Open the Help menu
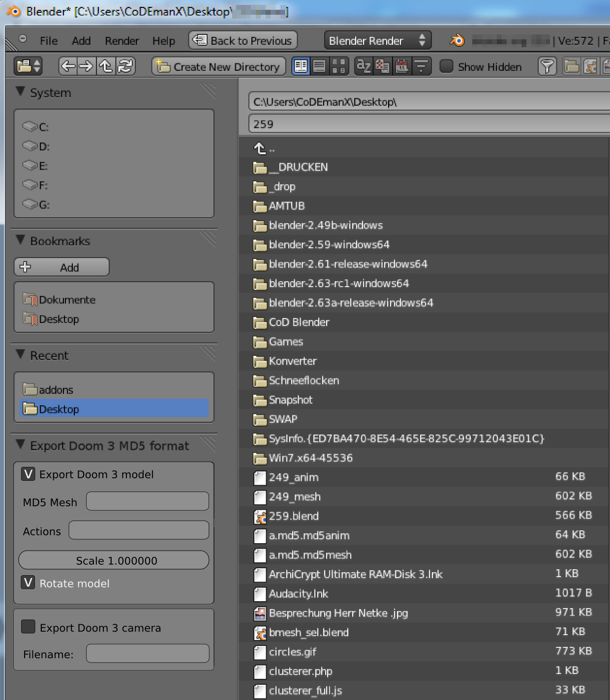The image size is (610, 700). [163, 41]
